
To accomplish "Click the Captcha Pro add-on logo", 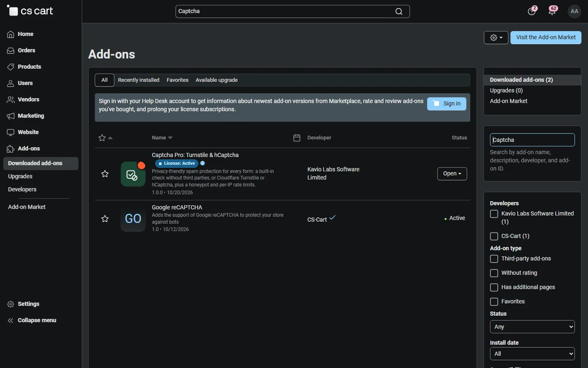I will (133, 174).
